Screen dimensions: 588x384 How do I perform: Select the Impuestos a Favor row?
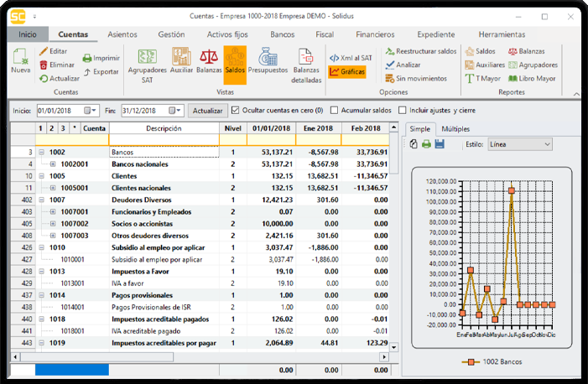tap(200, 272)
